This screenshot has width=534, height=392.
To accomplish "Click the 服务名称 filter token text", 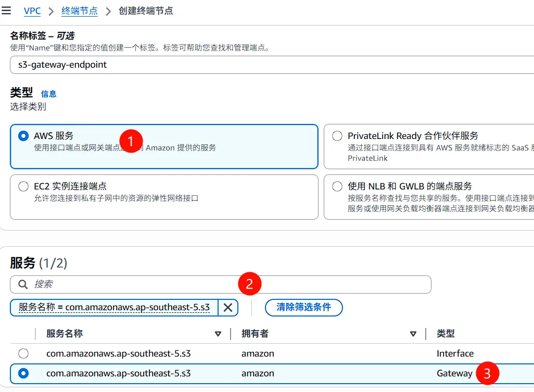I will [x=114, y=307].
